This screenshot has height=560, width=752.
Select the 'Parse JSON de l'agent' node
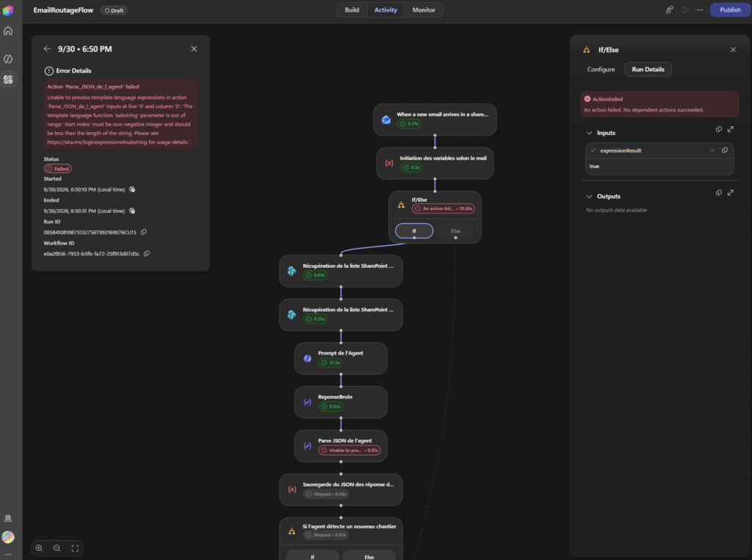coord(341,446)
